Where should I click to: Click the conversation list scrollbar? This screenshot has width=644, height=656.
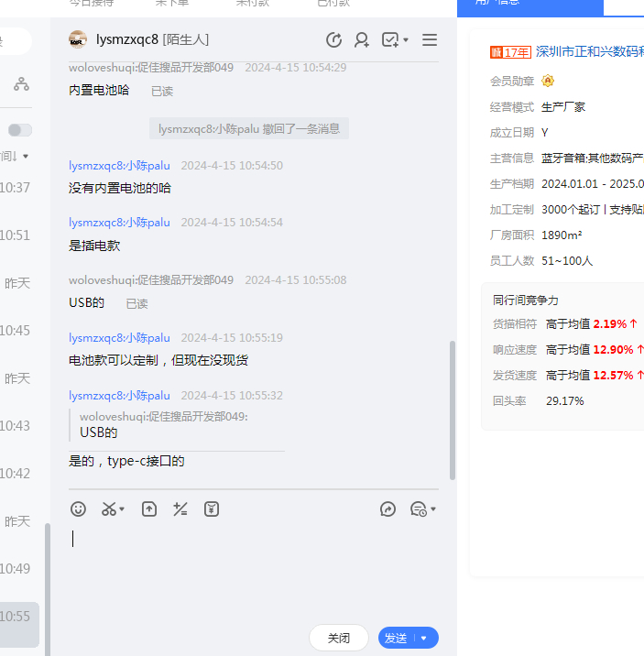point(48,589)
